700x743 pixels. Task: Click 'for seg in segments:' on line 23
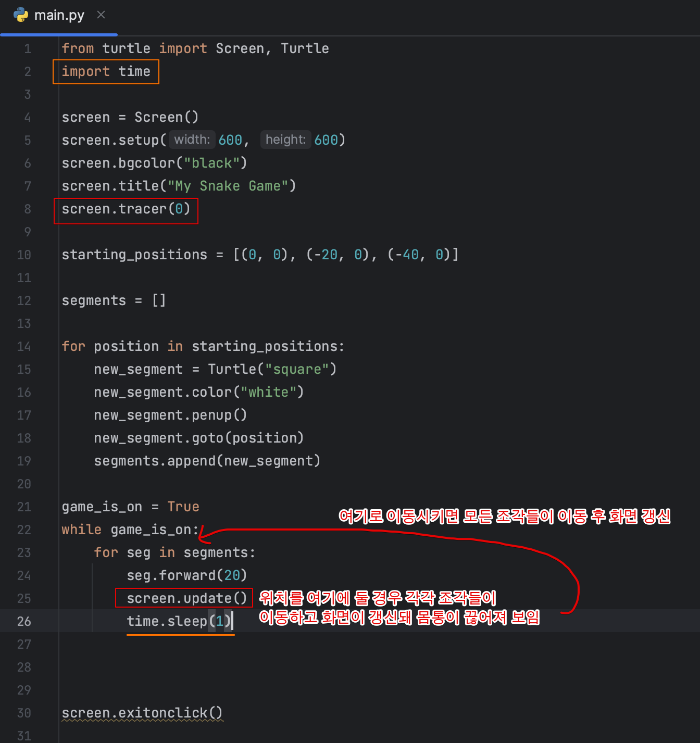tap(174, 552)
